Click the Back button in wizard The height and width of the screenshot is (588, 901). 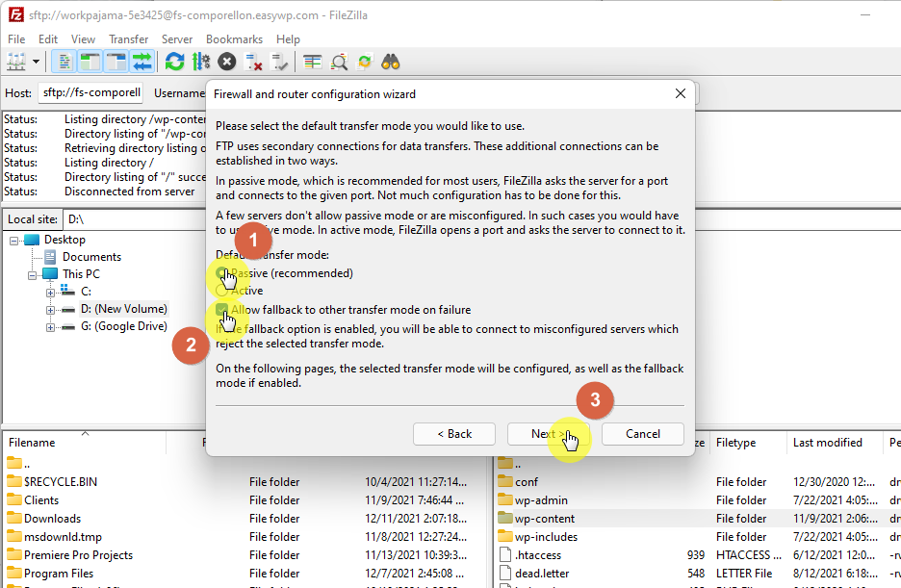click(x=454, y=433)
